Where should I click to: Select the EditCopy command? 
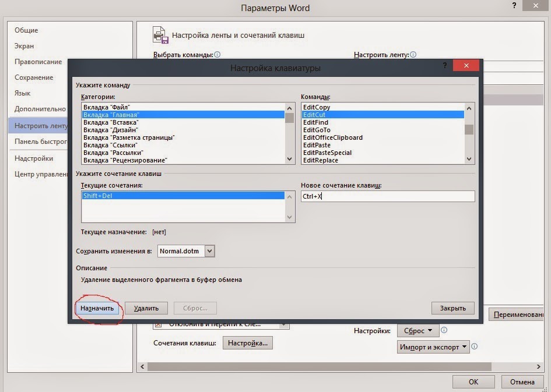(x=382, y=107)
